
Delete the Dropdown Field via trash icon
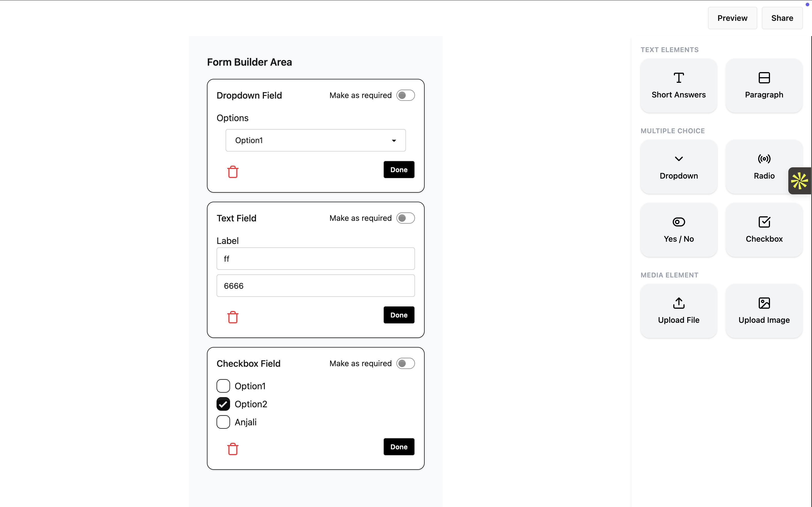coord(233,171)
